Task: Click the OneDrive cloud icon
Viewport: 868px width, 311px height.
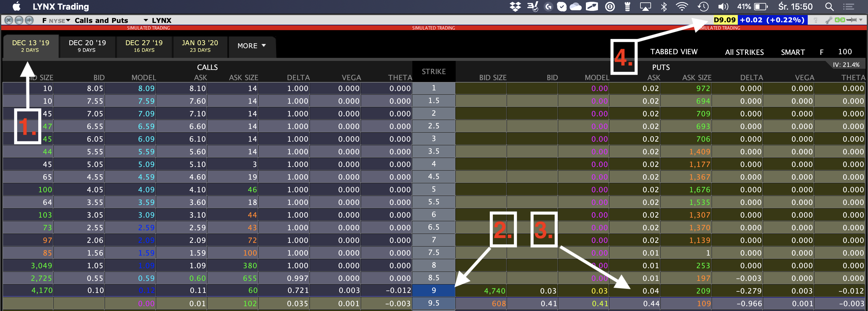Action: pos(576,6)
